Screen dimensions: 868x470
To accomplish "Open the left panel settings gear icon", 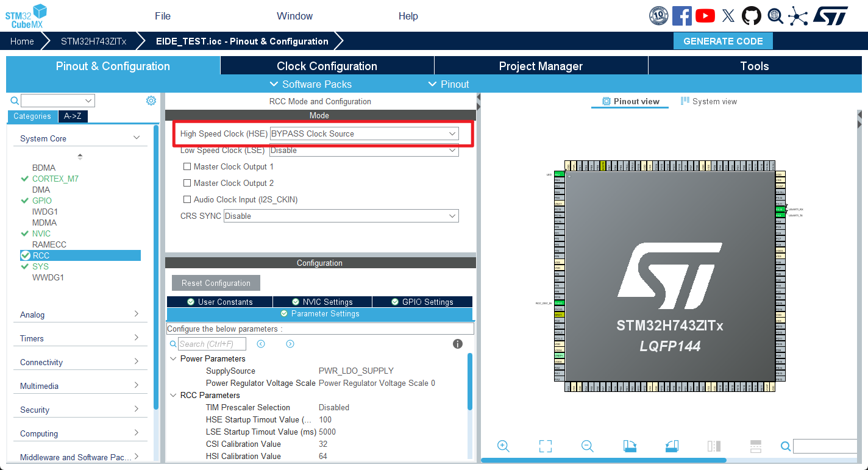I will pyautogui.click(x=151, y=100).
